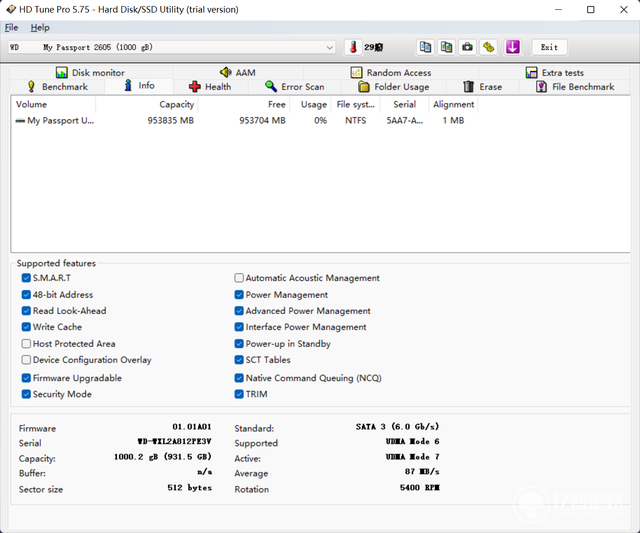Toggle the Firmware Upgradable checkbox
Screen dimensions: 640x533
coord(26,378)
